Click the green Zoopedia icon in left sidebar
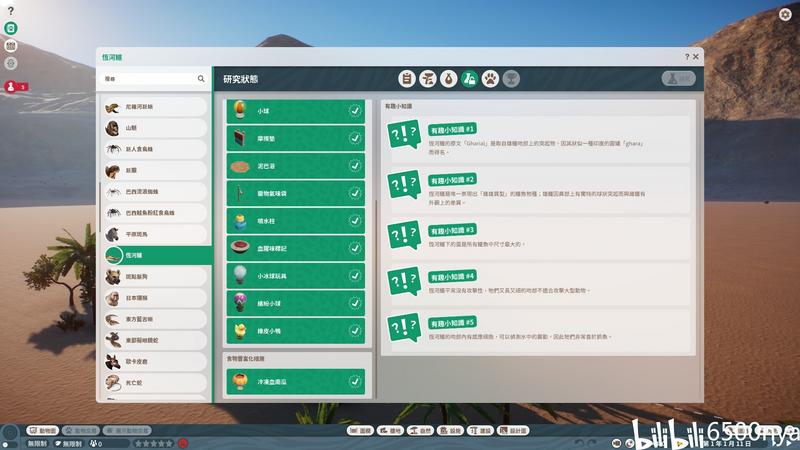 point(11,28)
